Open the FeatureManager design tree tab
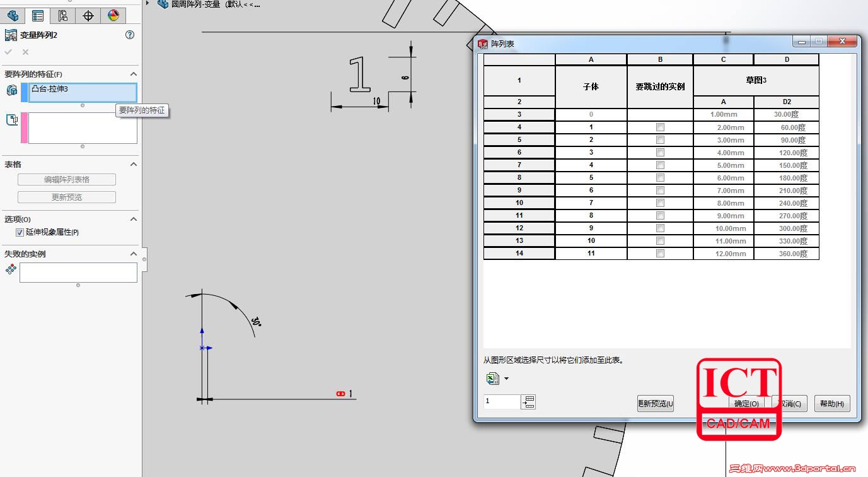This screenshot has height=477, width=868. point(13,16)
